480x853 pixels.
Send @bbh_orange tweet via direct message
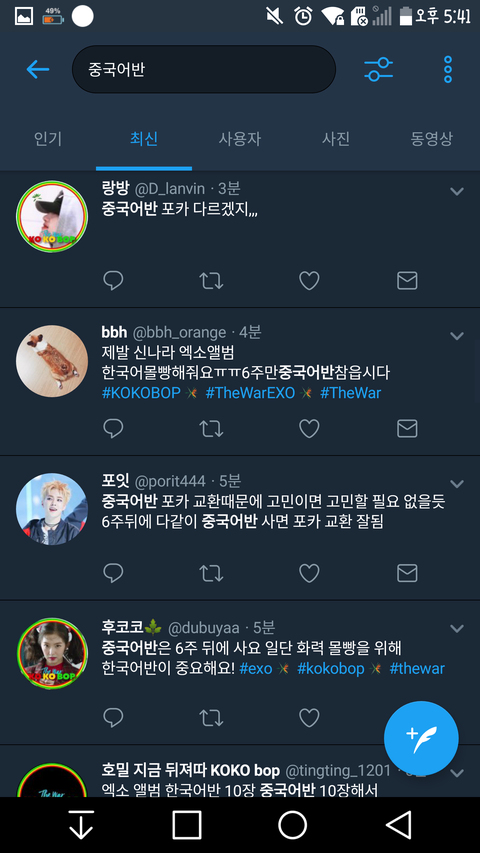(x=407, y=429)
